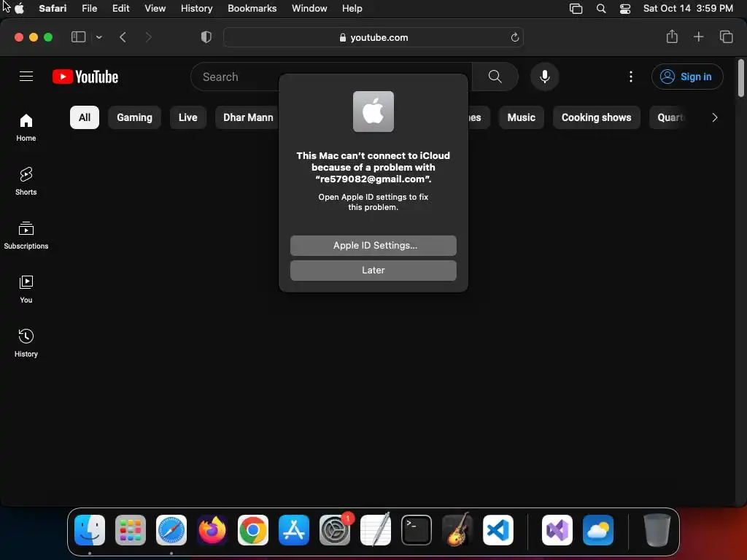
Task: Open the Window menu
Action: coord(309,8)
